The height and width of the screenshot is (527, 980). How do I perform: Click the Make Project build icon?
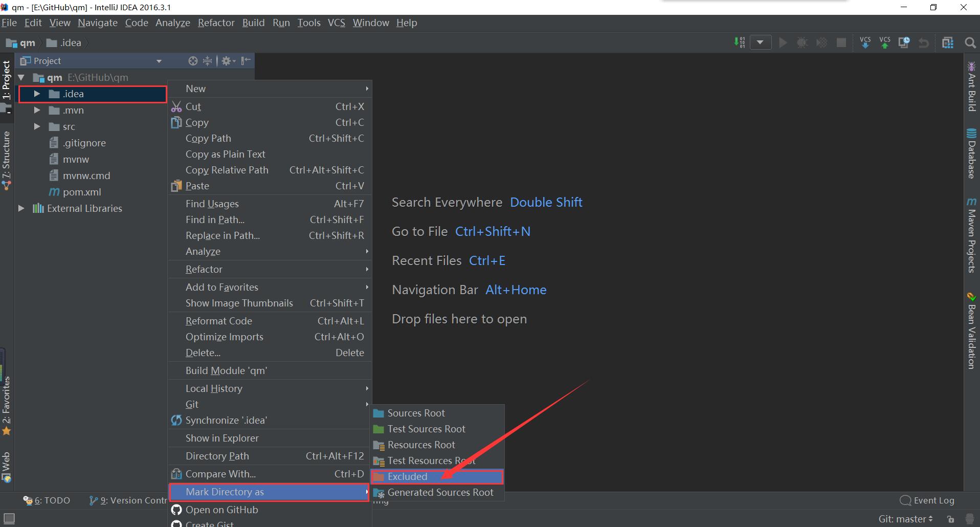tap(740, 42)
